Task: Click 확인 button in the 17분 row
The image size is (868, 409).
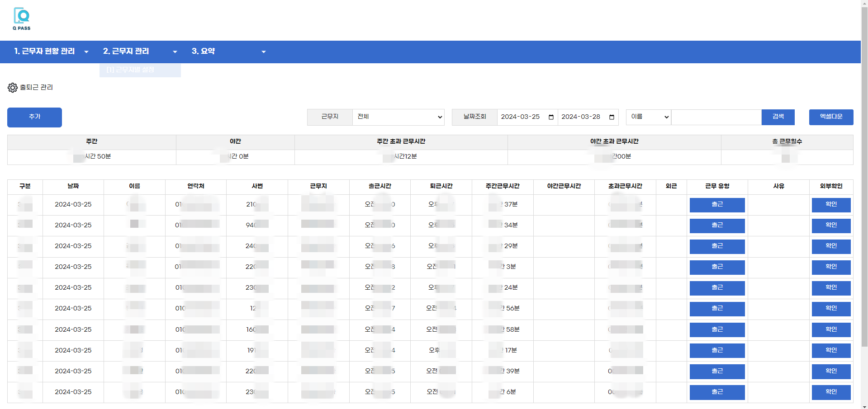Action: [x=831, y=351]
